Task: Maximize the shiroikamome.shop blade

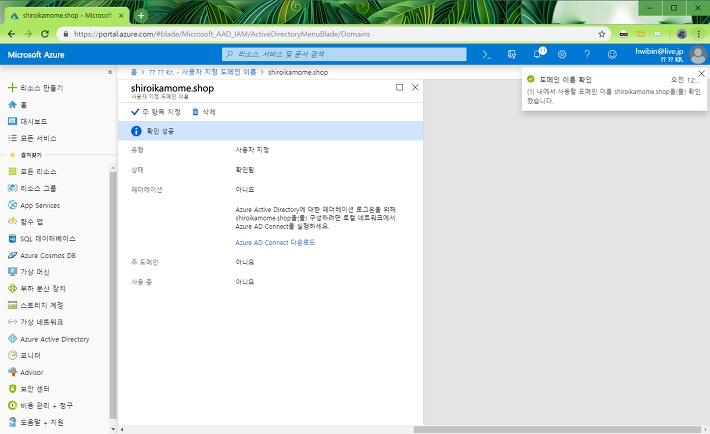Action: (399, 87)
